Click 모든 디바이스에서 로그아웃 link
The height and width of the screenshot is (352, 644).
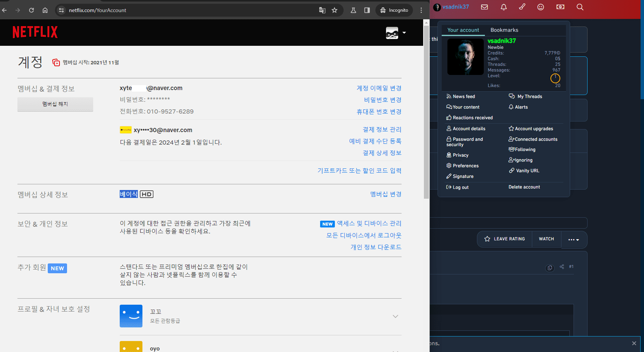[364, 235]
